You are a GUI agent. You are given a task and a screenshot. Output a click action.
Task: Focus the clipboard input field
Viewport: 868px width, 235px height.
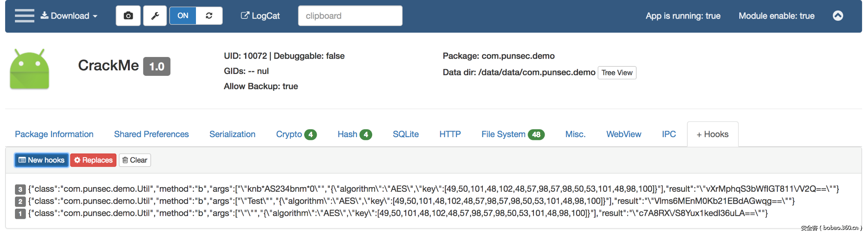(x=350, y=16)
